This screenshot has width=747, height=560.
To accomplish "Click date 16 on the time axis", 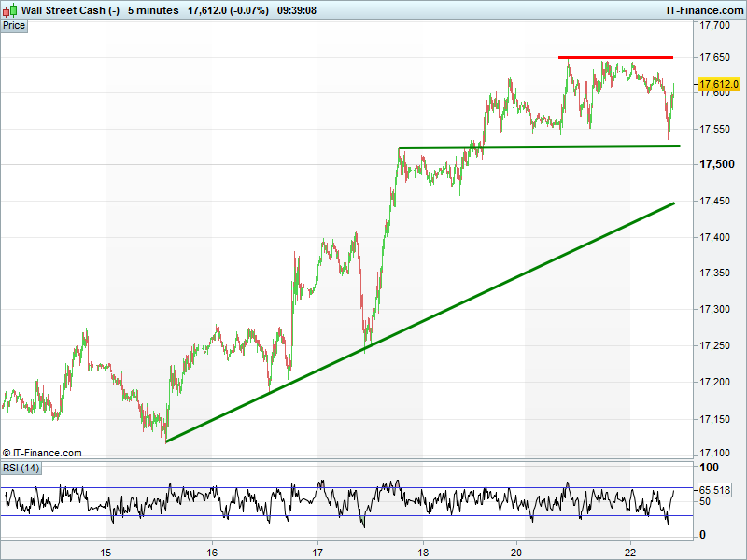I will click(x=212, y=553).
